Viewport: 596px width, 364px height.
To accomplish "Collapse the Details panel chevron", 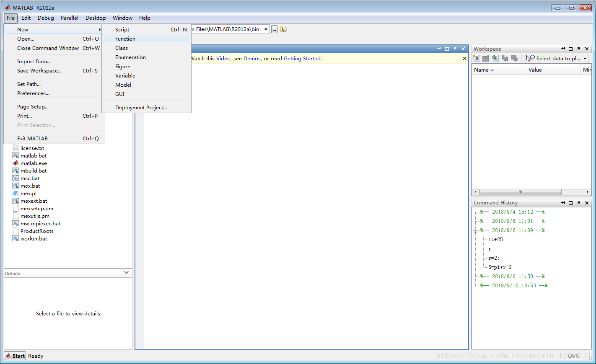I will point(126,273).
